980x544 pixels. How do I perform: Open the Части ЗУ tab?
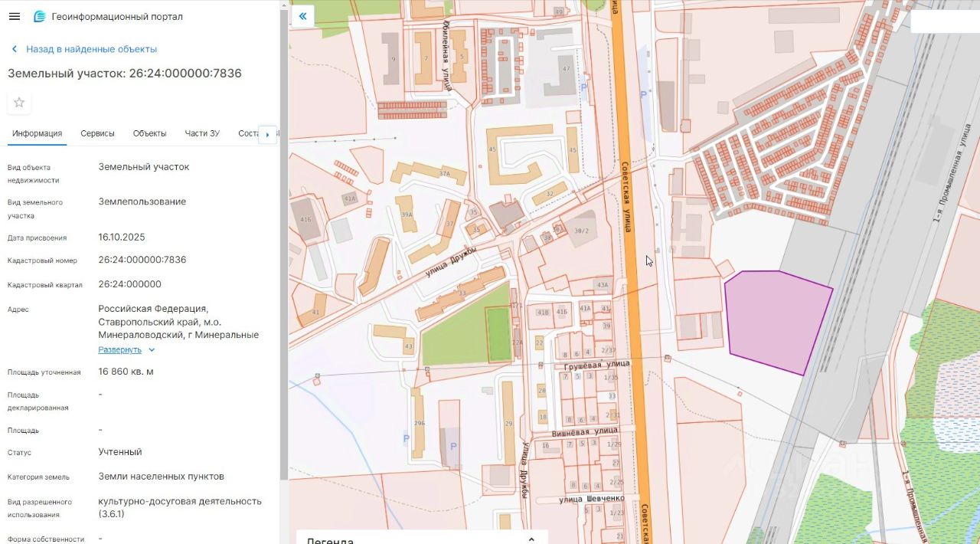click(202, 133)
